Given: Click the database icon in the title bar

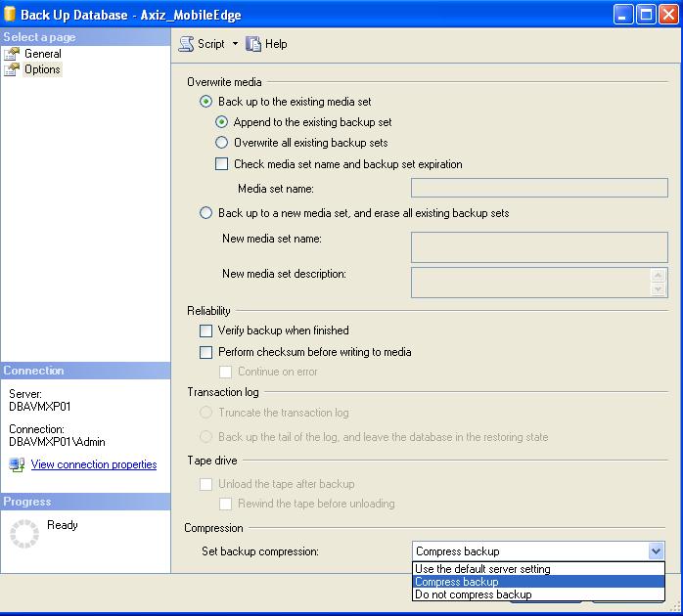Looking at the screenshot, I should (x=10, y=14).
